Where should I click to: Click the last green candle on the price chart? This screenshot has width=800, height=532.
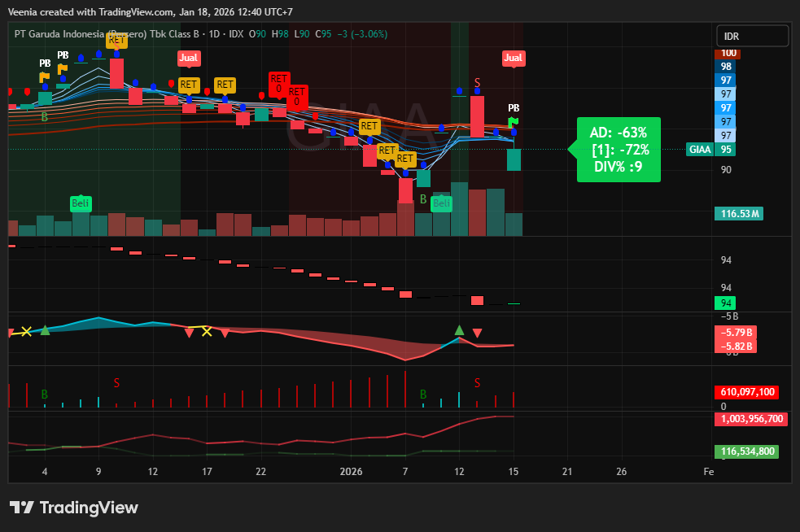point(514,159)
